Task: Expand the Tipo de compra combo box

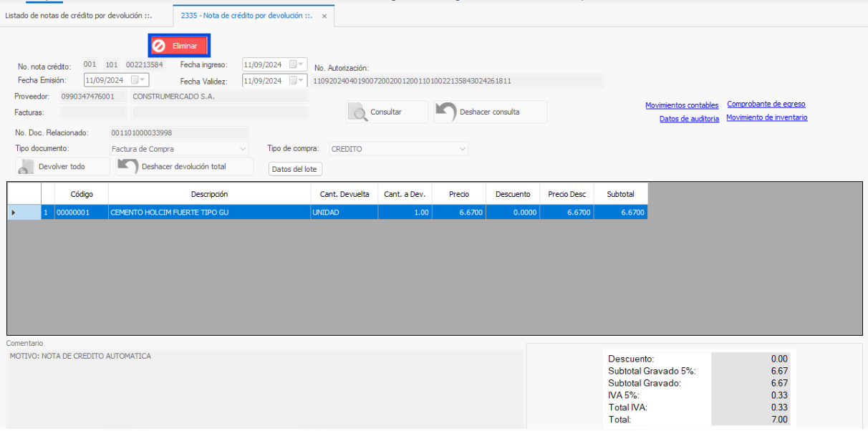Action: pyautogui.click(x=462, y=149)
